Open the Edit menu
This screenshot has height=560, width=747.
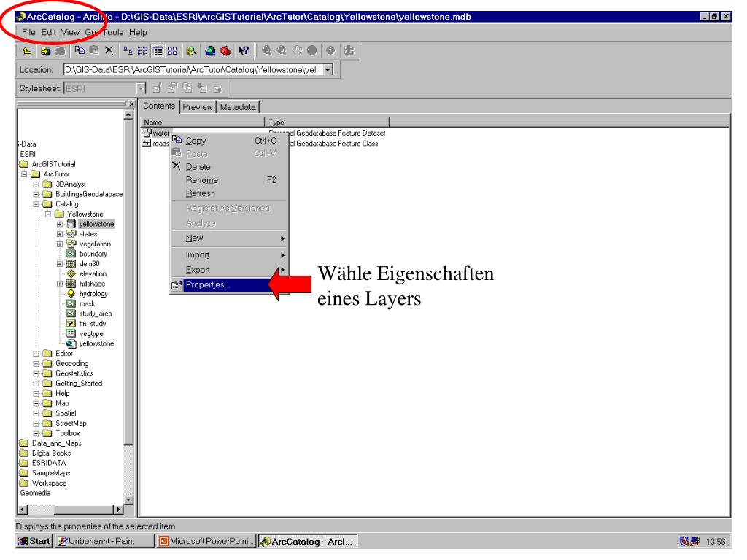click(x=49, y=32)
